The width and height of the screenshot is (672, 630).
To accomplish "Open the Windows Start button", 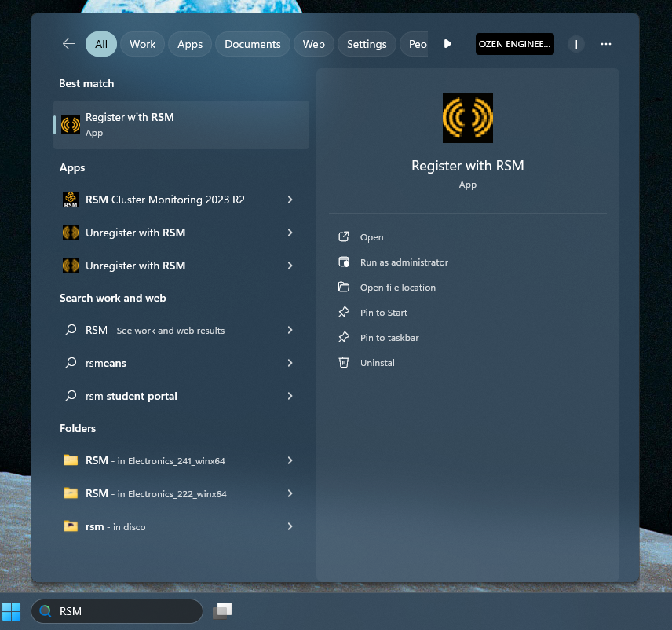I will (12, 611).
